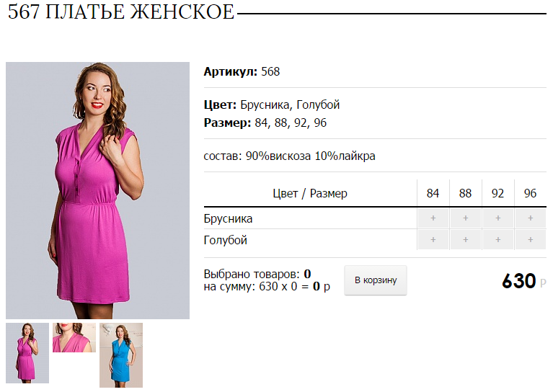
Task: Add Голубой dress in size 84
Action: click(433, 240)
